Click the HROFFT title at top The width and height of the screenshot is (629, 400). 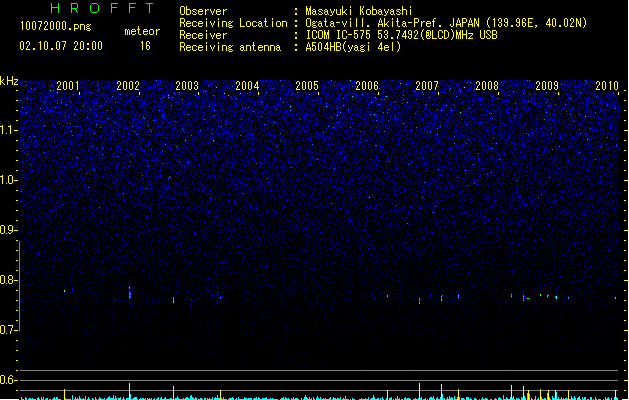click(x=102, y=8)
